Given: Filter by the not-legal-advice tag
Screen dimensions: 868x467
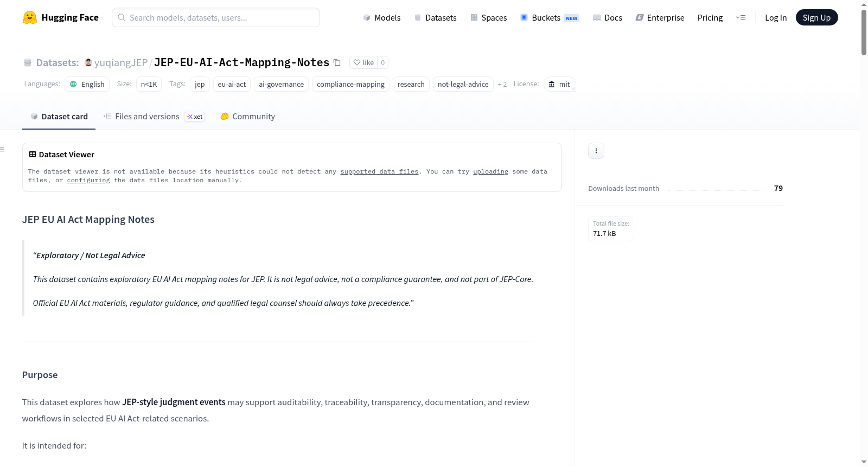Looking at the screenshot, I should 463,84.
